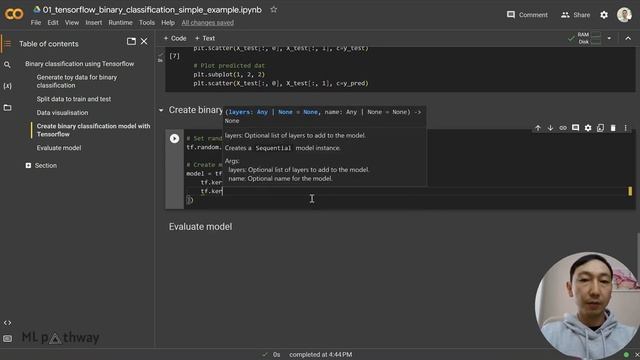Go to Evaluate model in contents

(x=59, y=148)
